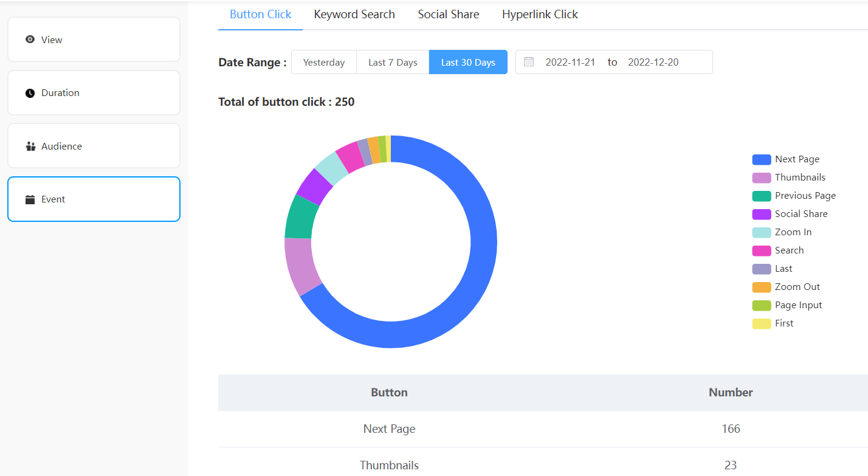Enable the Yesterday date filter
This screenshot has width=868, height=476.
(323, 61)
